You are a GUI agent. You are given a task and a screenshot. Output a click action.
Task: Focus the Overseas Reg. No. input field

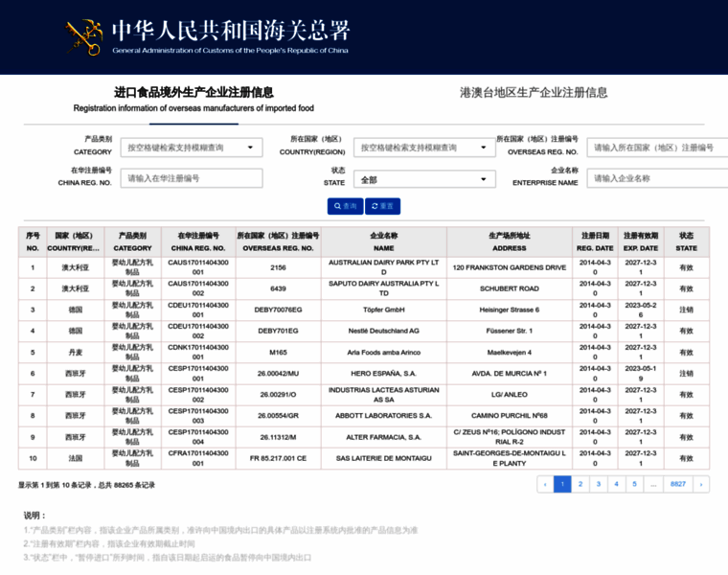click(x=656, y=148)
